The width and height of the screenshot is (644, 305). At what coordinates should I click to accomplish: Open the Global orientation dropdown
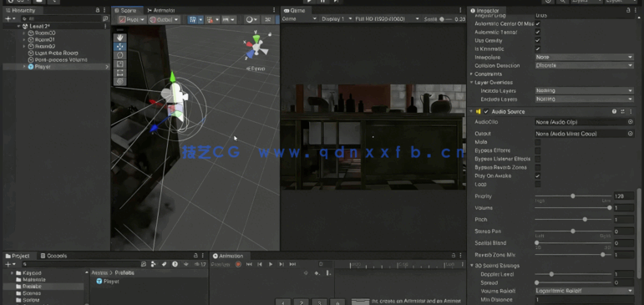[x=164, y=19]
